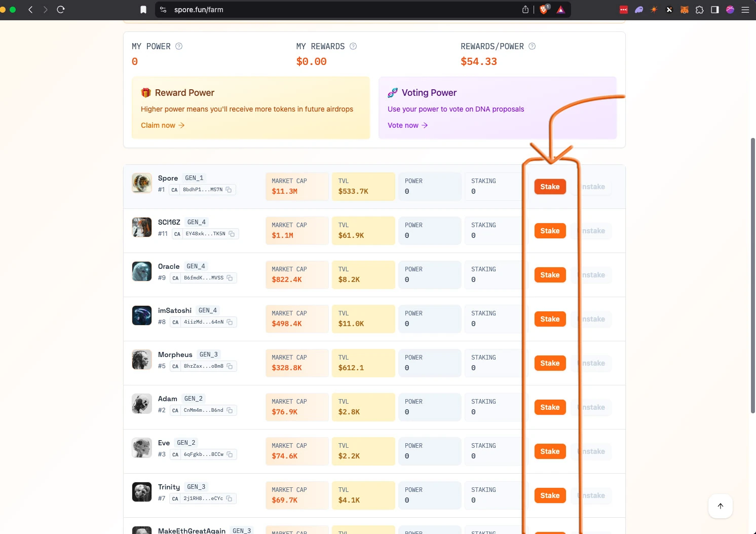Click the MakeEthGreatAgain agent name
Viewport: 756px width, 534px height.
pos(192,530)
